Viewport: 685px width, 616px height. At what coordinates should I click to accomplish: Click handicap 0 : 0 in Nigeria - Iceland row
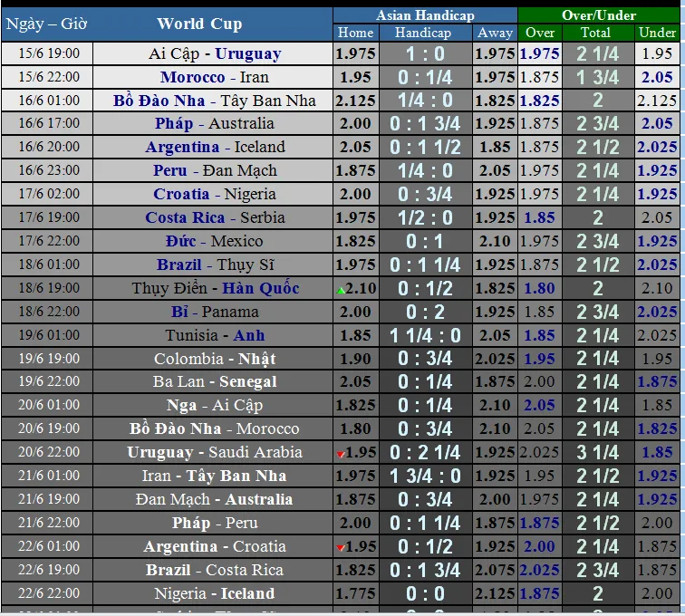pyautogui.click(x=425, y=595)
